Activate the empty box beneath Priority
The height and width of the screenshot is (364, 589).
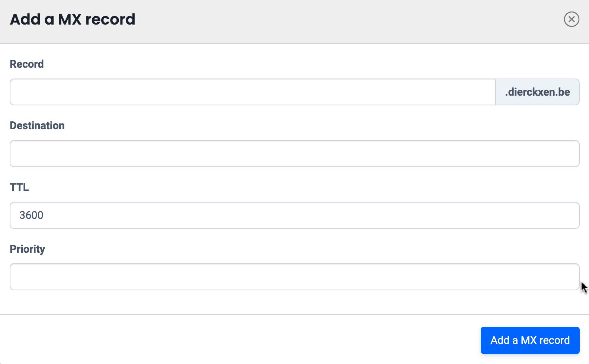294,277
